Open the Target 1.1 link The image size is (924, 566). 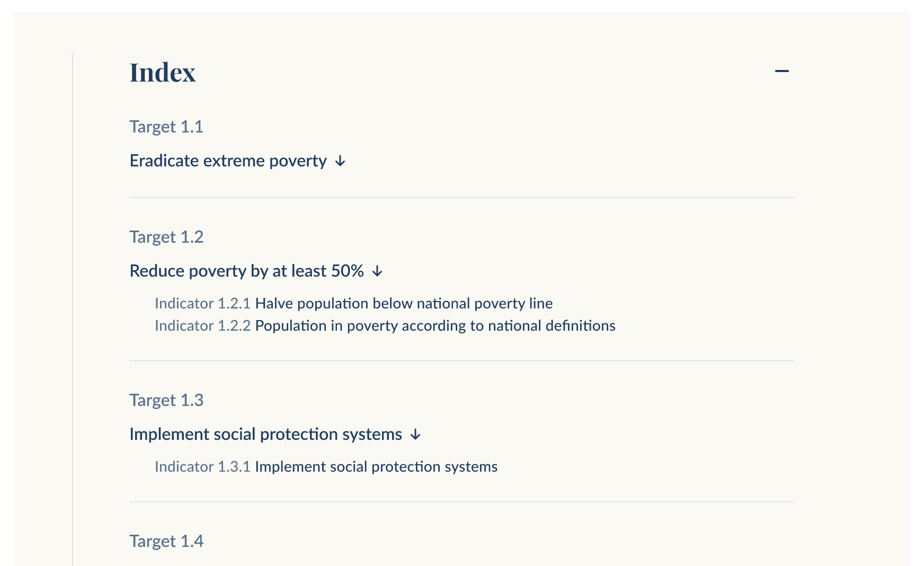[166, 127]
